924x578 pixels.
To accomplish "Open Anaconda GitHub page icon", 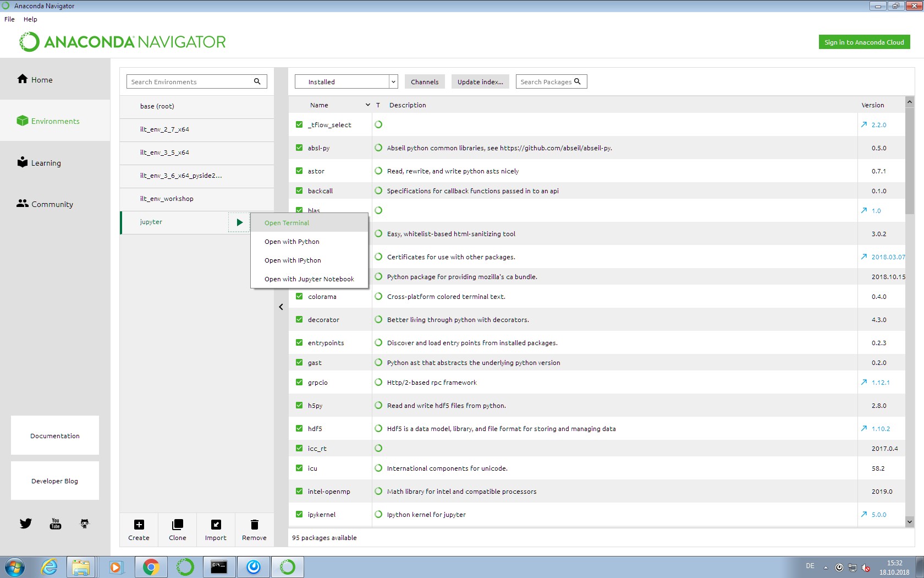I will 84,523.
